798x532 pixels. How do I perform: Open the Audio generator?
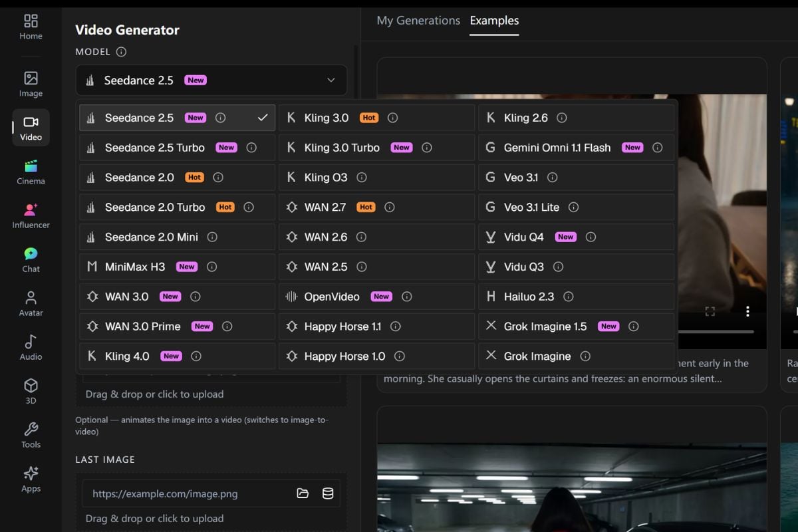point(31,348)
